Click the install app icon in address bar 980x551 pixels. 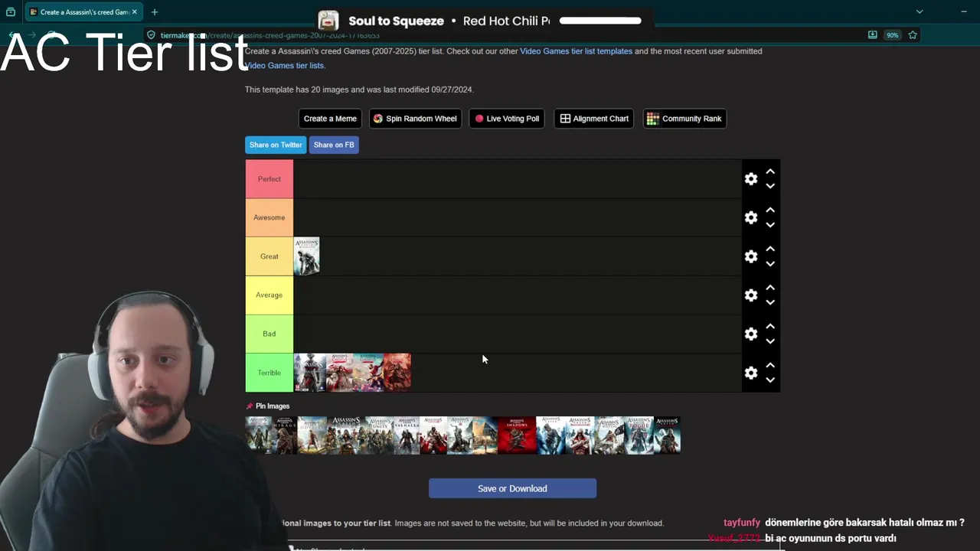pos(873,35)
